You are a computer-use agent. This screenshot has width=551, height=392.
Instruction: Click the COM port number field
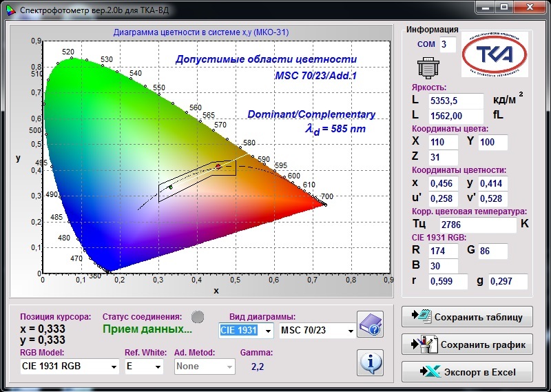(x=448, y=45)
